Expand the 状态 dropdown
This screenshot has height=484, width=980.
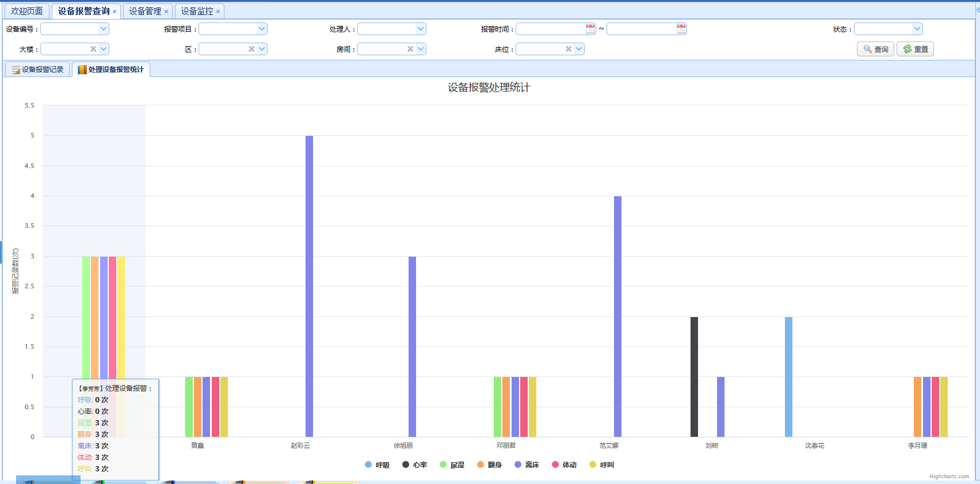coord(917,29)
